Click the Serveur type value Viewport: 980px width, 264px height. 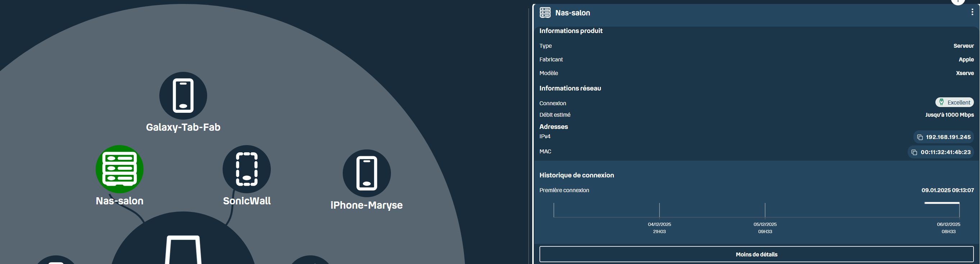[964, 46]
